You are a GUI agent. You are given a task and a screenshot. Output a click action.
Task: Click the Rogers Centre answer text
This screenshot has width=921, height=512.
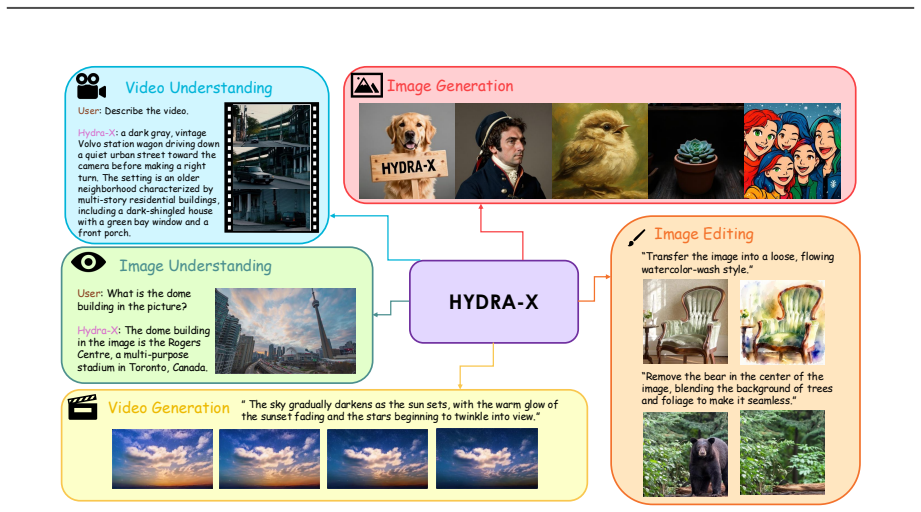(143, 349)
